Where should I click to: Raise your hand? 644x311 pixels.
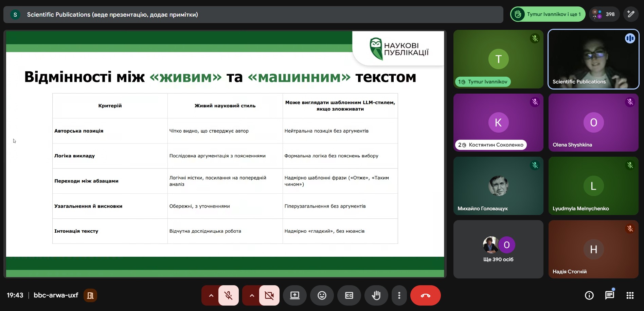tap(376, 295)
